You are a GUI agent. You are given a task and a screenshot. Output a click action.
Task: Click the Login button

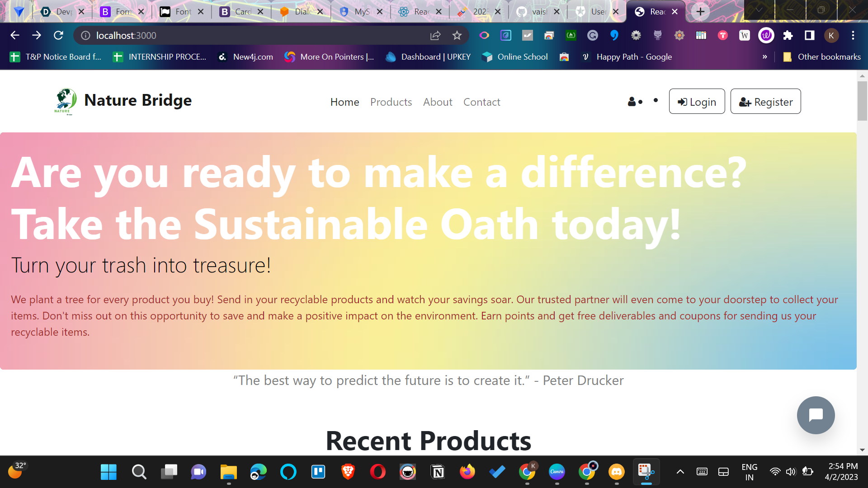(x=697, y=102)
